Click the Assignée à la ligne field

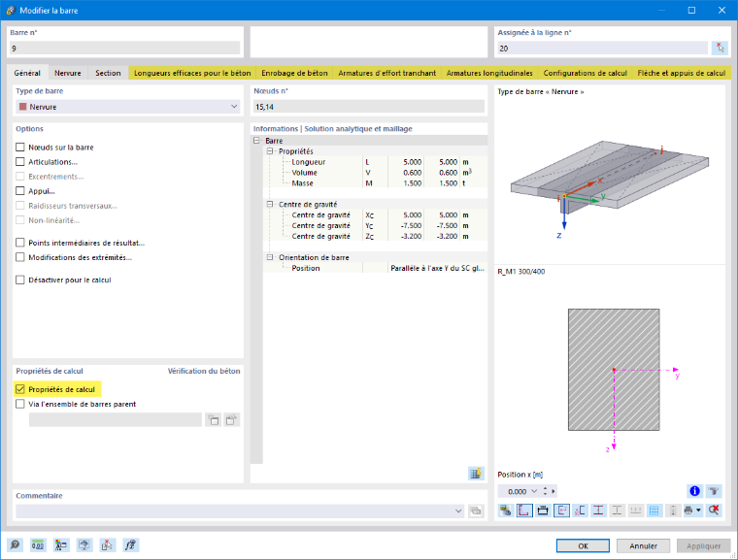pyautogui.click(x=602, y=48)
